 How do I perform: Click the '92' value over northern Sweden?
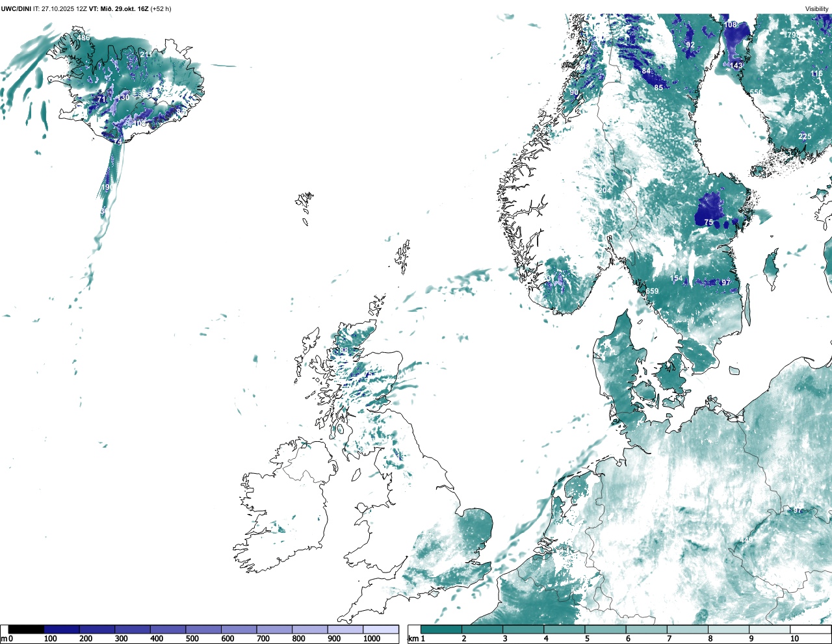tap(690, 45)
